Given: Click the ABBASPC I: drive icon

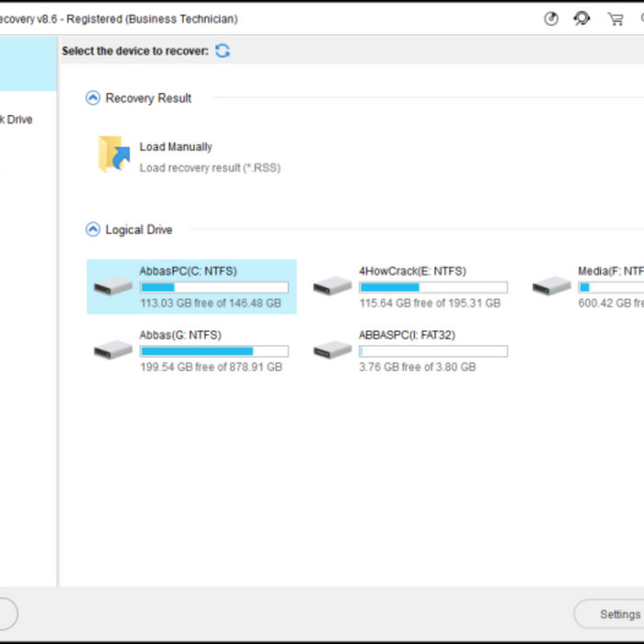Looking at the screenshot, I should tap(332, 350).
